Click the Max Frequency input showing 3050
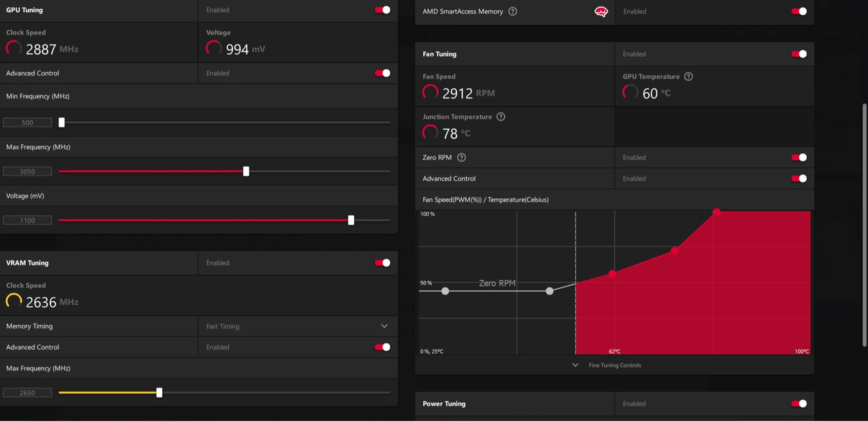This screenshot has height=422, width=868. [28, 172]
